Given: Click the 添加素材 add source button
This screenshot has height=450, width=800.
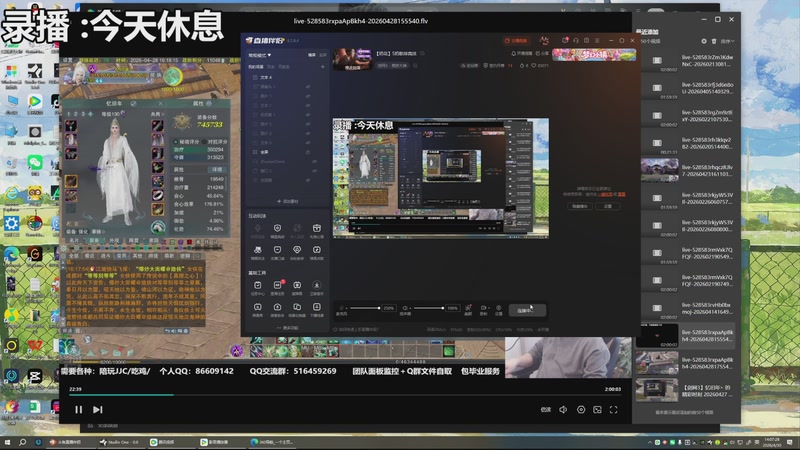Looking at the screenshot, I should point(287,202).
